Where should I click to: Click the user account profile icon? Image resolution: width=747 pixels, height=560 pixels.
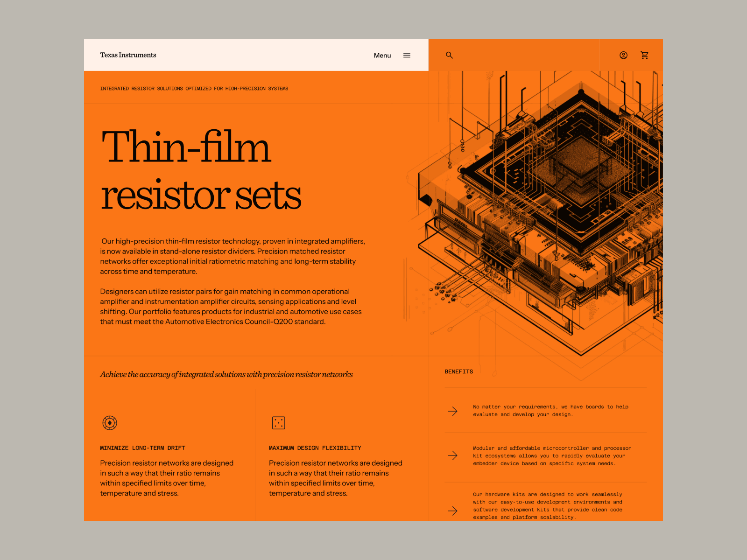[623, 55]
